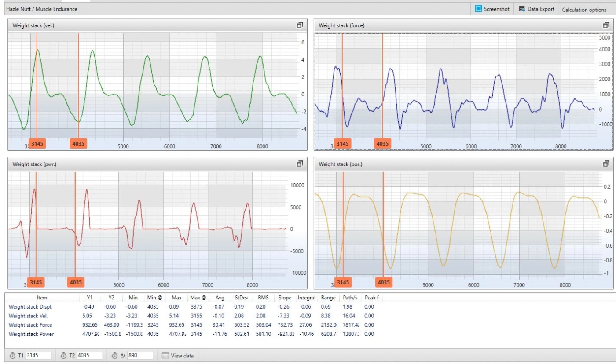Click the Weight stack (force) panel title
The width and height of the screenshot is (616, 364).
tap(341, 25)
